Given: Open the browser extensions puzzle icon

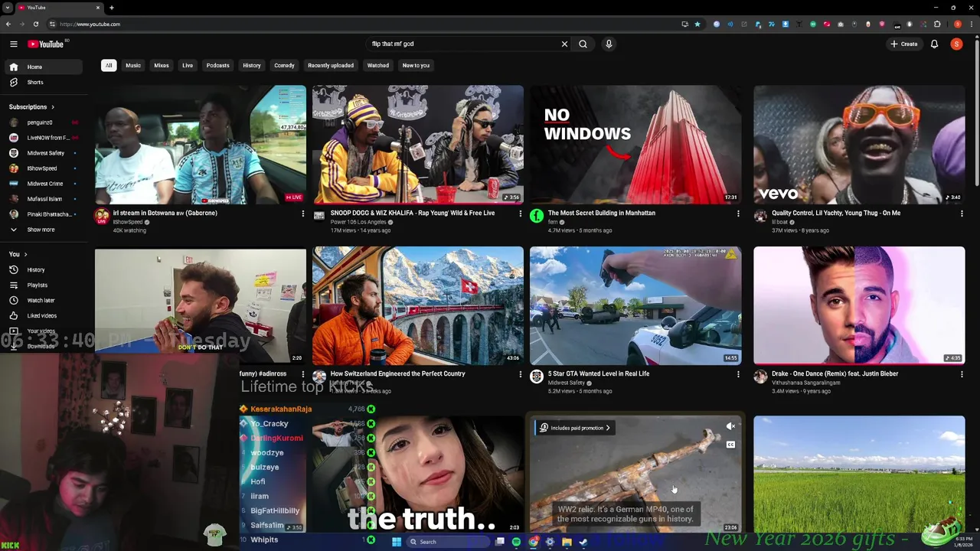Looking at the screenshot, I should 938,24.
